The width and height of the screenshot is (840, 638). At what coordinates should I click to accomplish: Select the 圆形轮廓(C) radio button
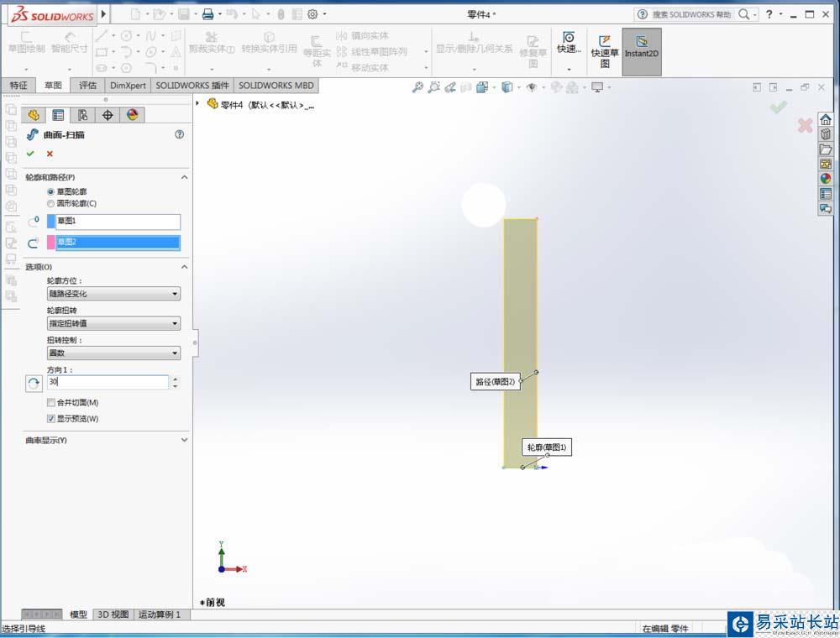(x=50, y=203)
